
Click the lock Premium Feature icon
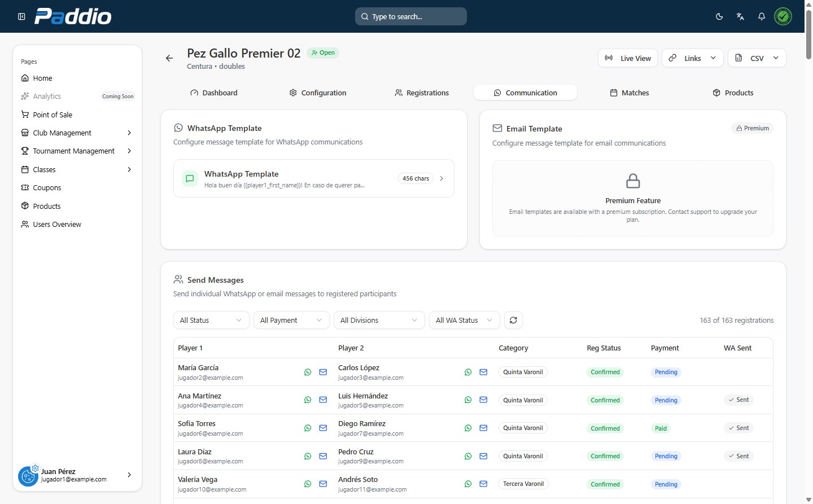click(x=633, y=181)
